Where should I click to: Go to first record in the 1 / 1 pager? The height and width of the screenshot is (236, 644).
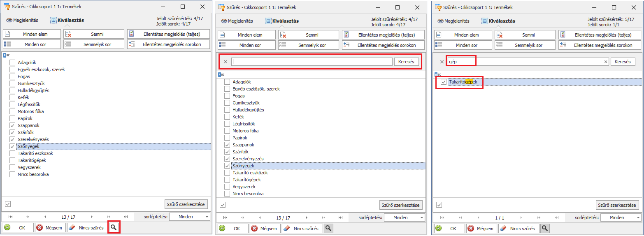[442, 217]
